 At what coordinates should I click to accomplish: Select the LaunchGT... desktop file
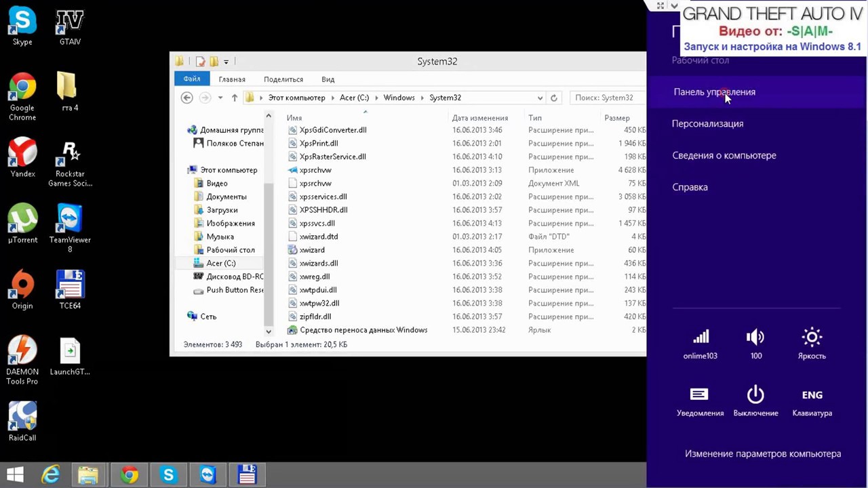coord(70,357)
